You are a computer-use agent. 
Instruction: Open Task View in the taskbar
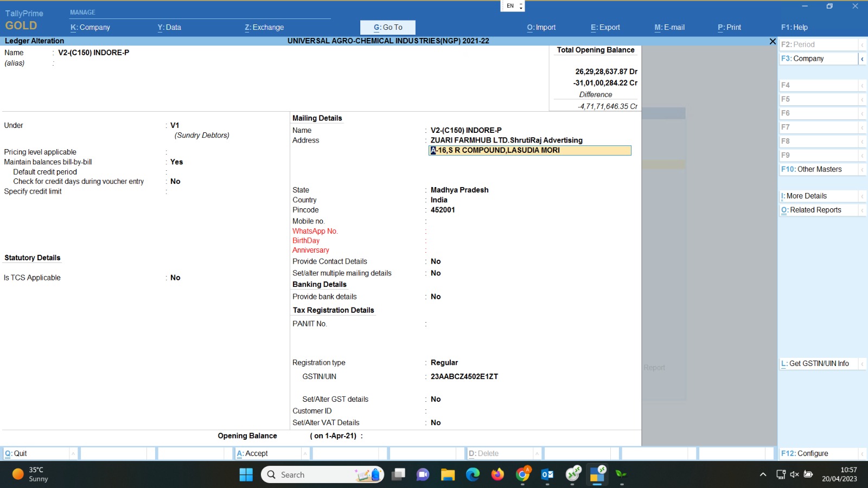[399, 475]
